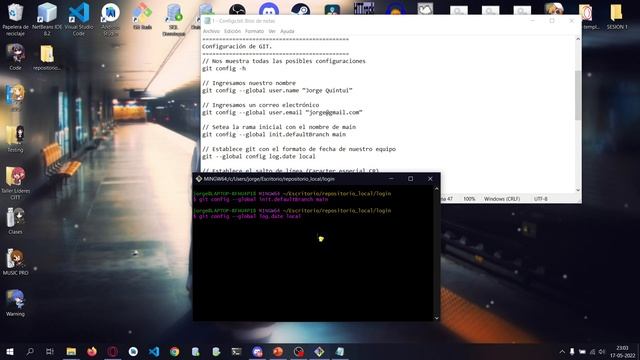This screenshot has width=640, height=360.
Task: Click "100%" zoom in Notepad status bar
Action: coord(469,199)
